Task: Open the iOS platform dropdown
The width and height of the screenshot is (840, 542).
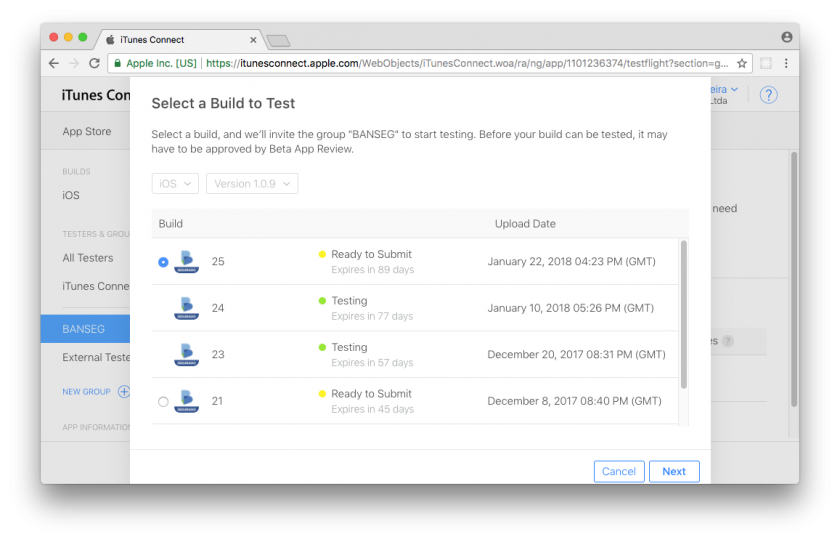Action: coord(175,184)
